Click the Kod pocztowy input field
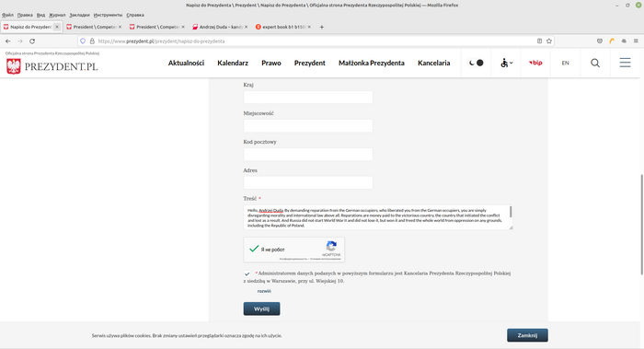Viewport: 644px width, 349px height. [308, 154]
